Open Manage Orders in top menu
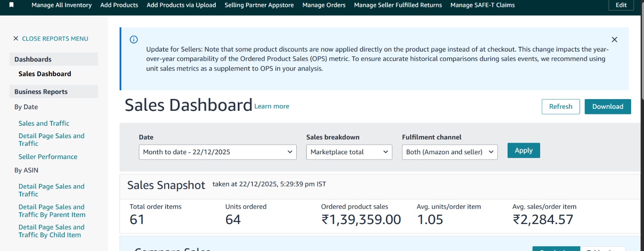 (324, 5)
